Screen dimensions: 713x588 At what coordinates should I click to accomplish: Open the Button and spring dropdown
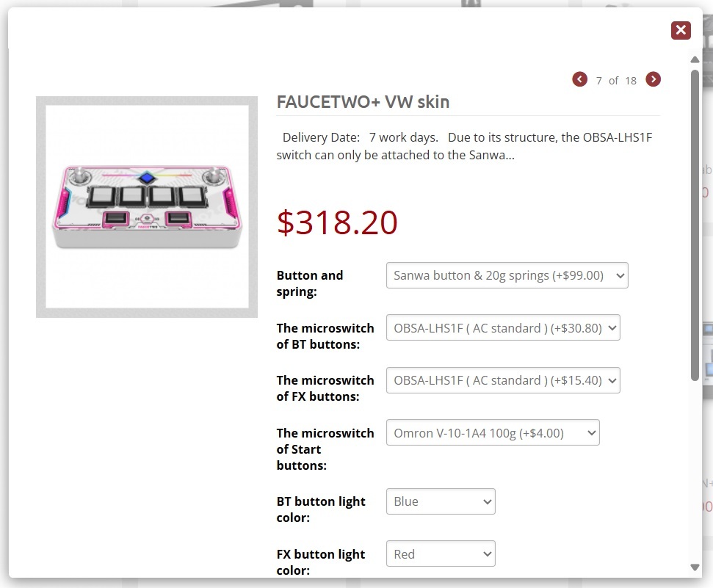pyautogui.click(x=507, y=275)
